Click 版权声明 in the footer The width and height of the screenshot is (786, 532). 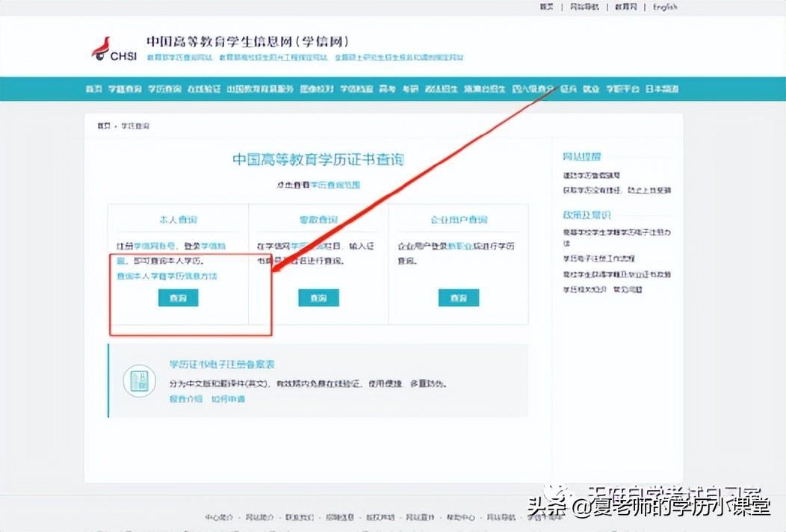(380, 517)
